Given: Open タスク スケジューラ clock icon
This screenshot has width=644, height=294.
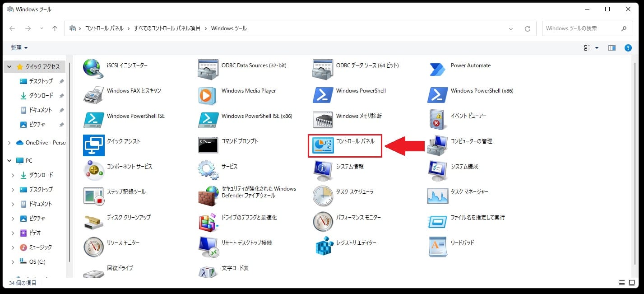Looking at the screenshot, I should point(323,196).
